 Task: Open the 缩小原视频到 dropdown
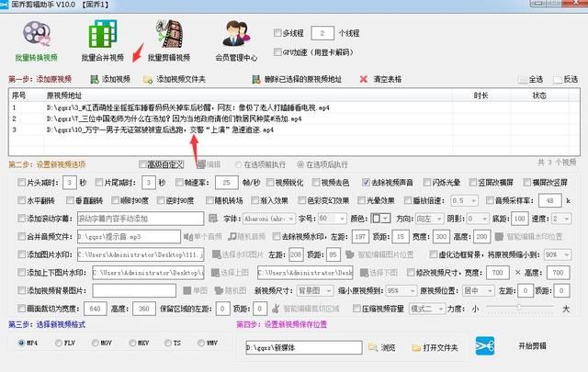[x=401, y=290]
